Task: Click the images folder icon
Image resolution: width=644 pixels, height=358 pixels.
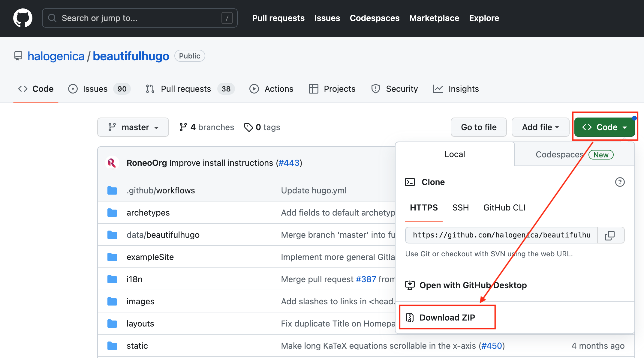Action: click(112, 301)
